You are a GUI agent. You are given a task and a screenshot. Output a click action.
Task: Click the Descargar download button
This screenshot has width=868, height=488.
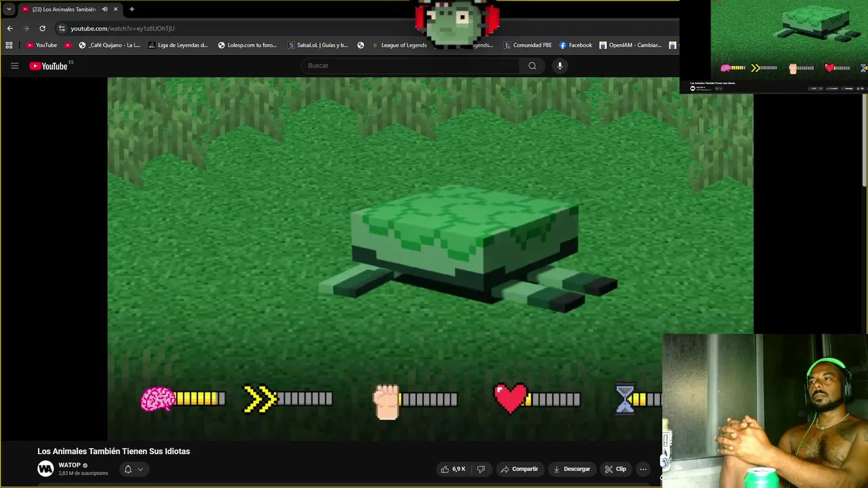[572, 469]
